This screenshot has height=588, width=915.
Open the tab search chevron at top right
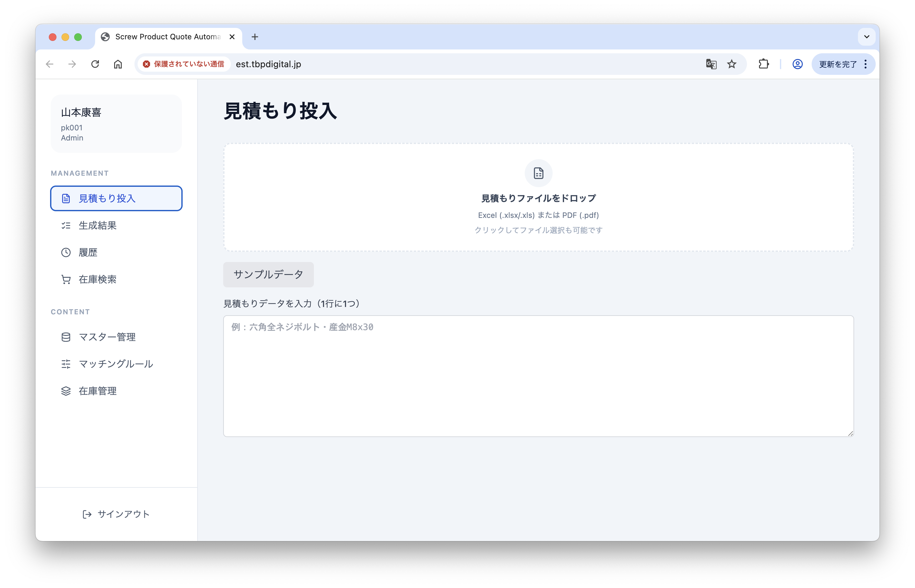(866, 37)
